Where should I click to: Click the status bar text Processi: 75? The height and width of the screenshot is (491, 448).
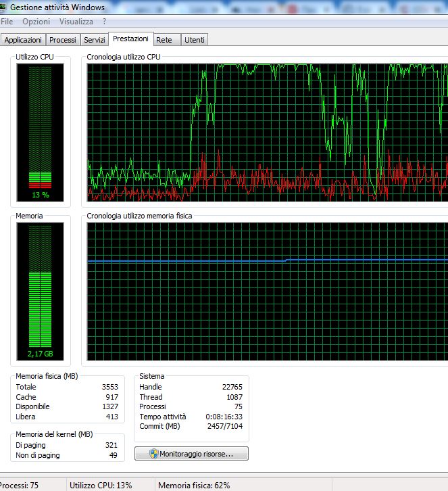click(x=19, y=485)
